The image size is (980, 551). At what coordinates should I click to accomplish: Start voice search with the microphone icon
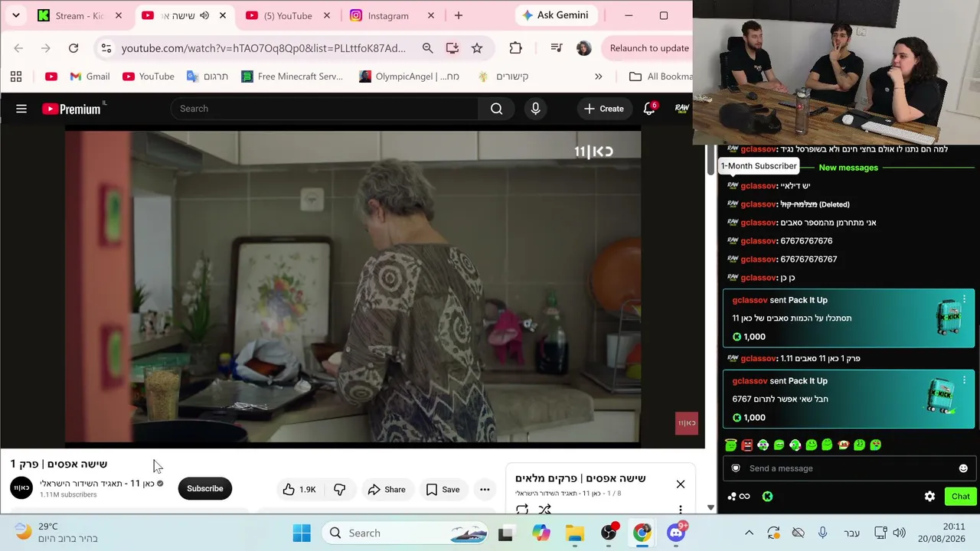tap(535, 109)
